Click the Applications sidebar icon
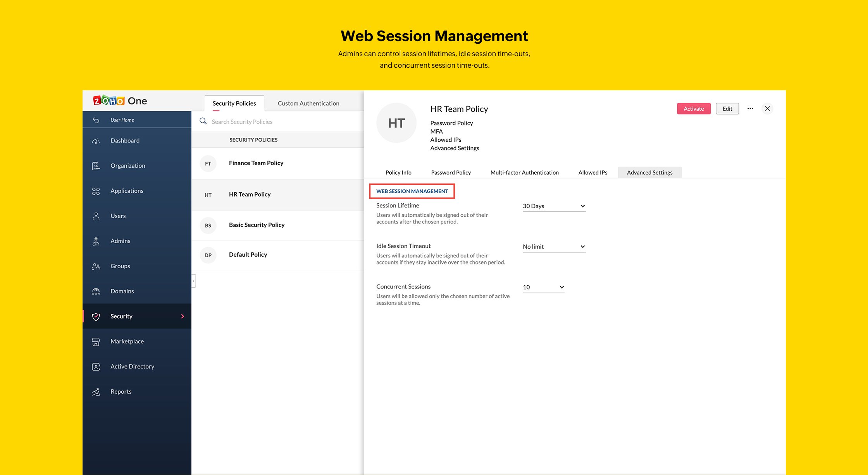The width and height of the screenshot is (868, 475). (x=95, y=191)
